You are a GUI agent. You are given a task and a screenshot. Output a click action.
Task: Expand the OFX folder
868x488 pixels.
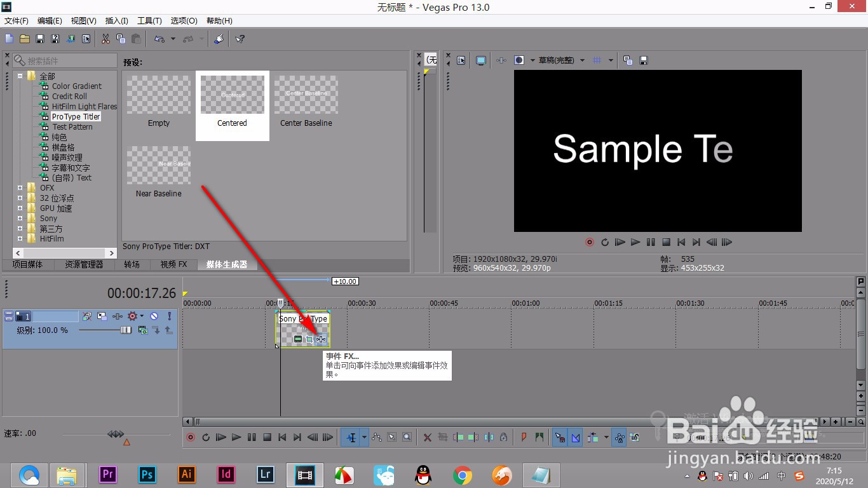click(x=20, y=187)
